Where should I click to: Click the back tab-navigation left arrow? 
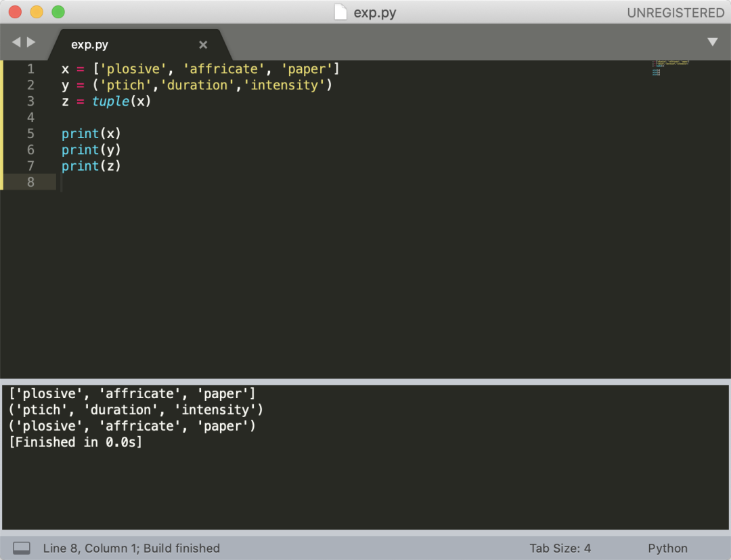coord(16,42)
